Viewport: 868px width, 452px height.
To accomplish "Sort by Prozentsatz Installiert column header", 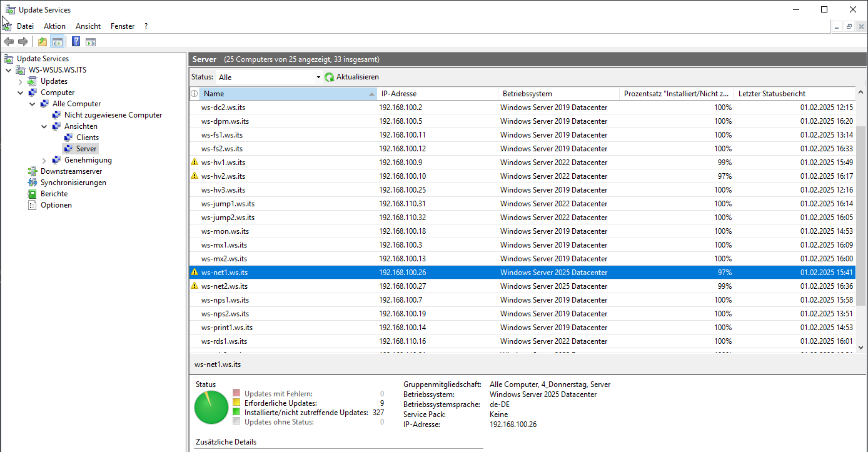I will click(x=677, y=94).
